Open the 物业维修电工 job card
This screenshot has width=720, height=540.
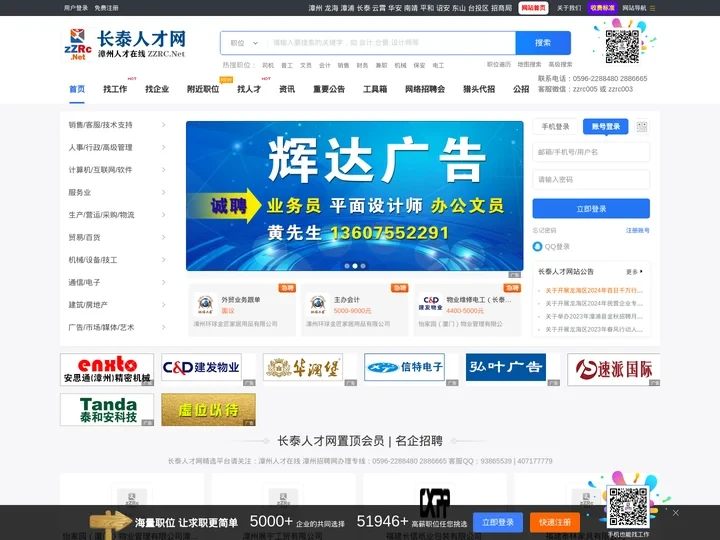(467, 310)
